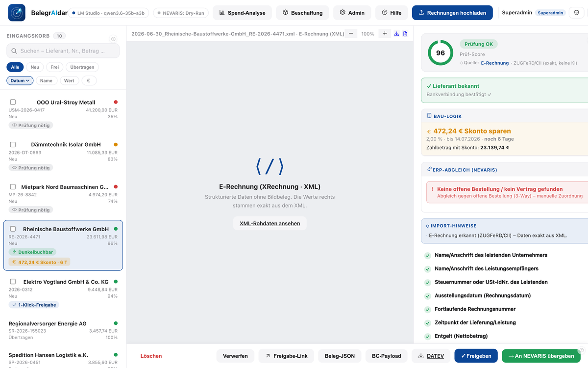Click XML-Rohdaten ansehen link

(270, 223)
